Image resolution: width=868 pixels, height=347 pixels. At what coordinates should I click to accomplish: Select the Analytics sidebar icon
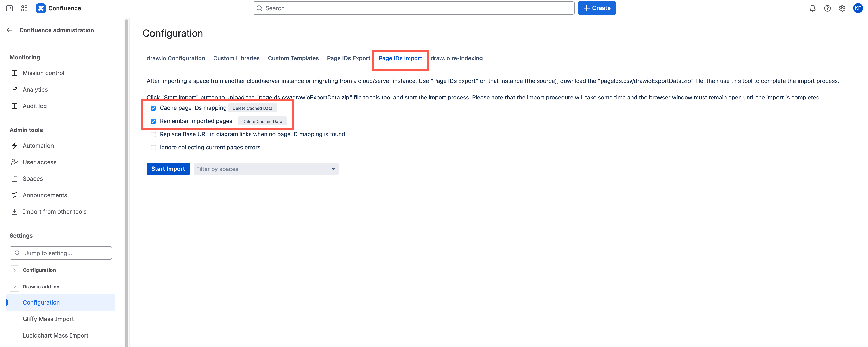point(14,89)
